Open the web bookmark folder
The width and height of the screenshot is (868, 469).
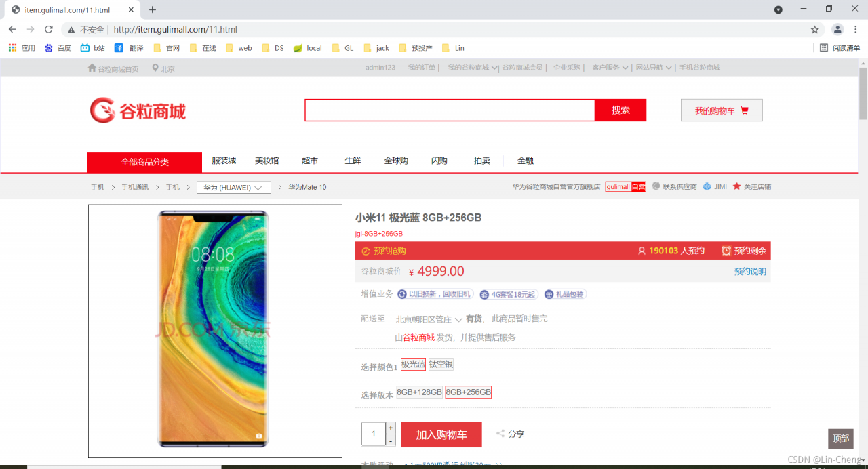239,48
